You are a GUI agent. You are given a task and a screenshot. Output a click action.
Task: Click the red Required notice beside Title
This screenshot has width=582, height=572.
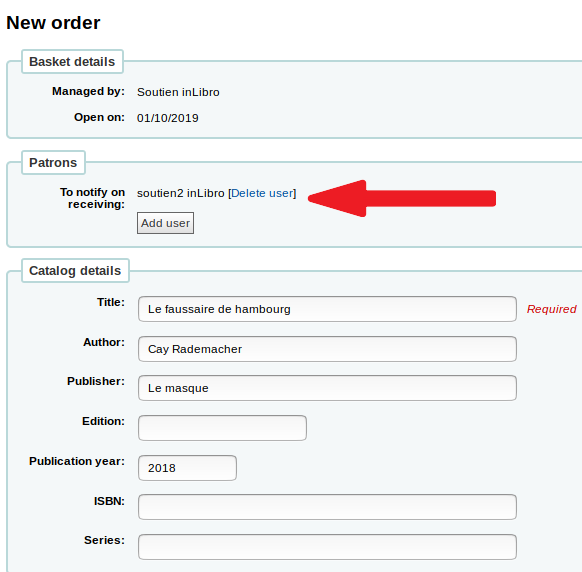tap(552, 309)
